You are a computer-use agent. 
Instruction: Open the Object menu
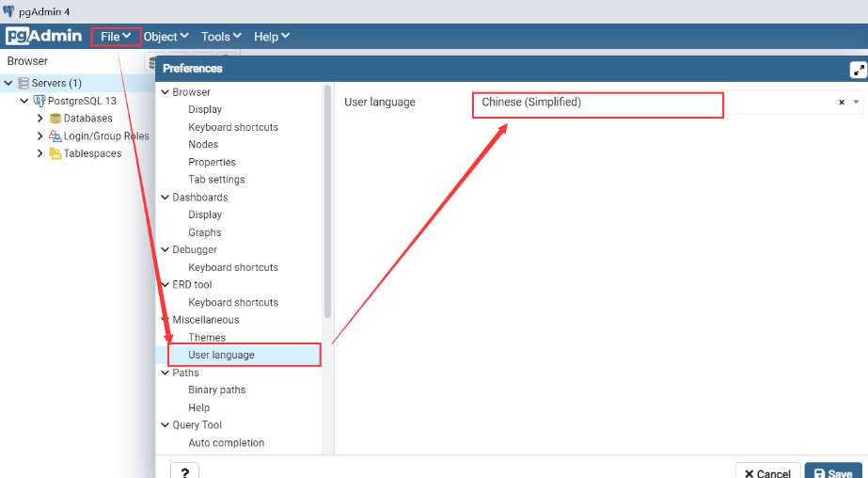[166, 37]
